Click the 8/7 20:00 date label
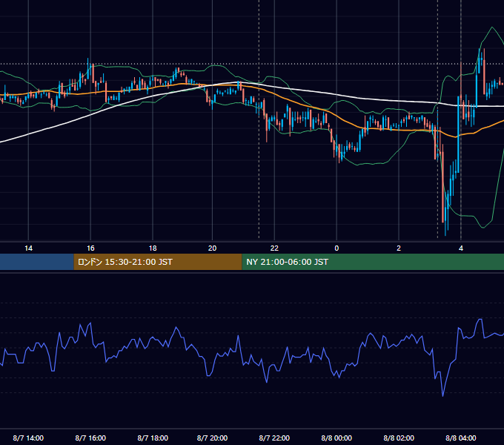 click(212, 438)
